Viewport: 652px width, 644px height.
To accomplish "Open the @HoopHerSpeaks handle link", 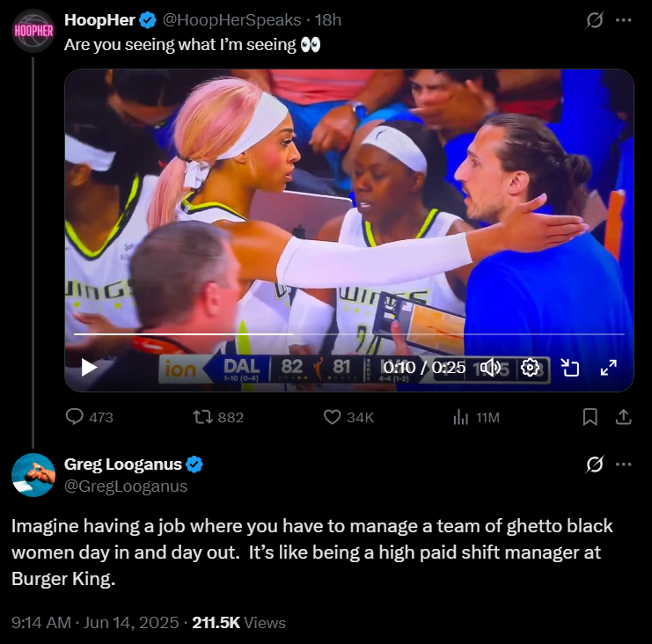I will point(231,20).
